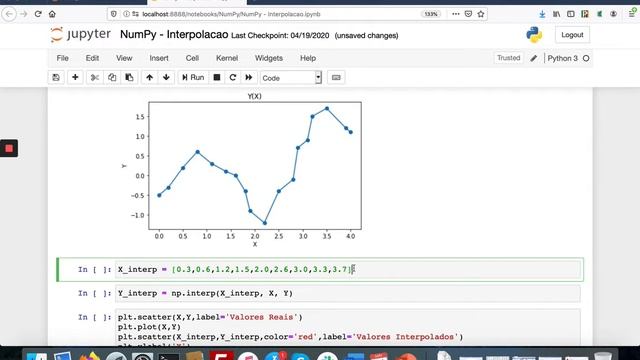
Task: Interrupt the kernel with stop icon
Action: pos(217,78)
